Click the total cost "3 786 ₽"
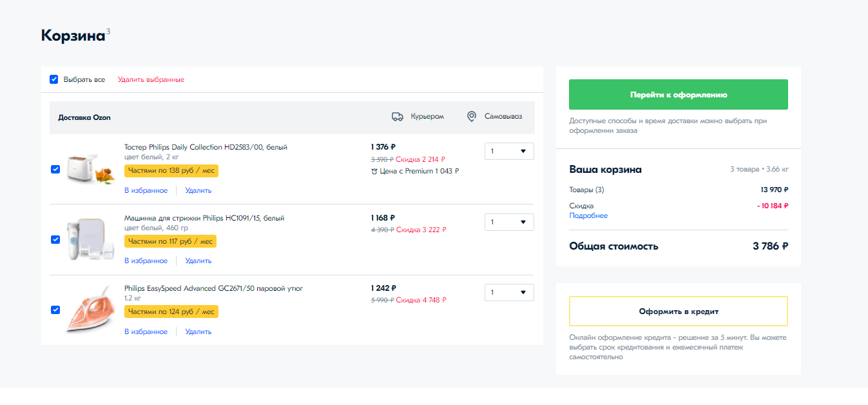868x405 pixels. pos(770,246)
